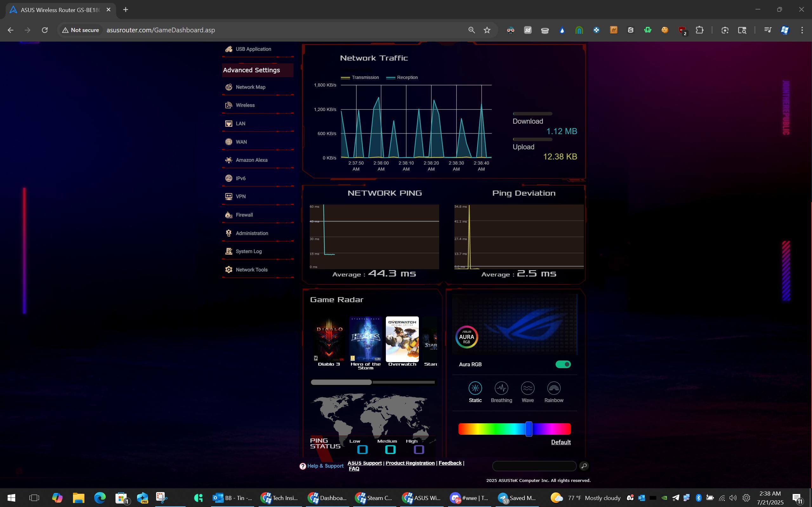Turn off the Aura RGB switch
Viewport: 812px width, 507px height.
[563, 365]
